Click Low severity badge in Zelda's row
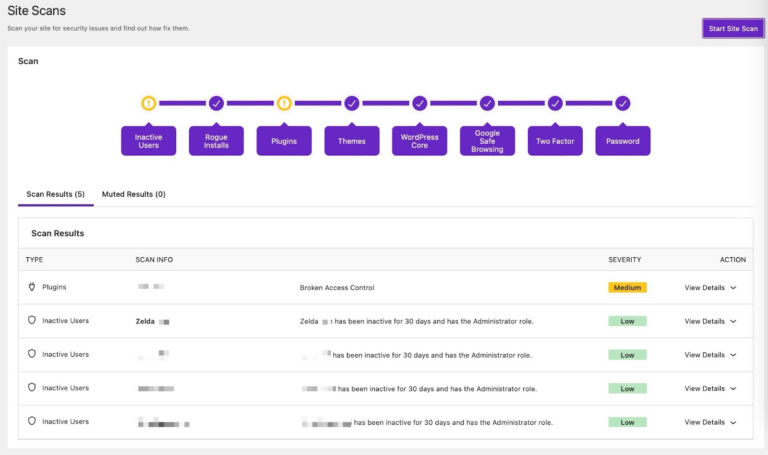 [627, 321]
